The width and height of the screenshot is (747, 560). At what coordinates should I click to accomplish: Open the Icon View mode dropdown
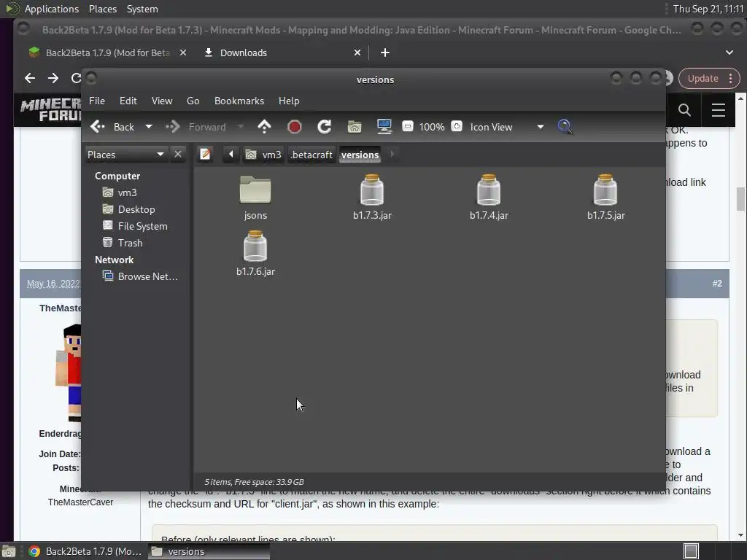click(507, 127)
